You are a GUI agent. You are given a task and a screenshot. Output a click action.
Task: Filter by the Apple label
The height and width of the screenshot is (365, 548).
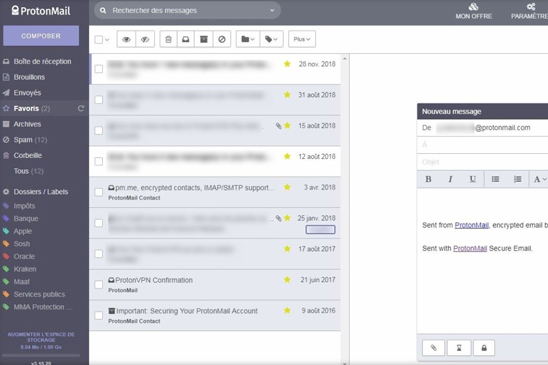click(23, 231)
